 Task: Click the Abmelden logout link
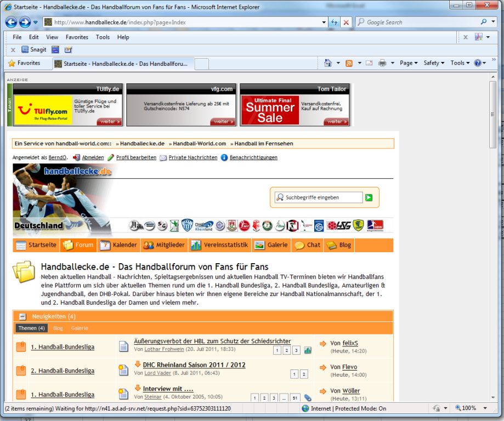(x=93, y=157)
